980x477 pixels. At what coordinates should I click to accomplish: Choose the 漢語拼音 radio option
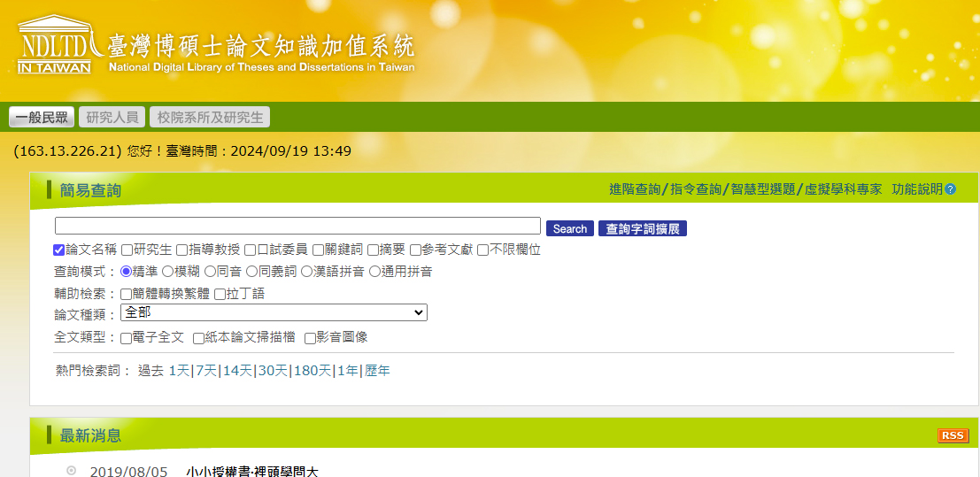point(307,272)
